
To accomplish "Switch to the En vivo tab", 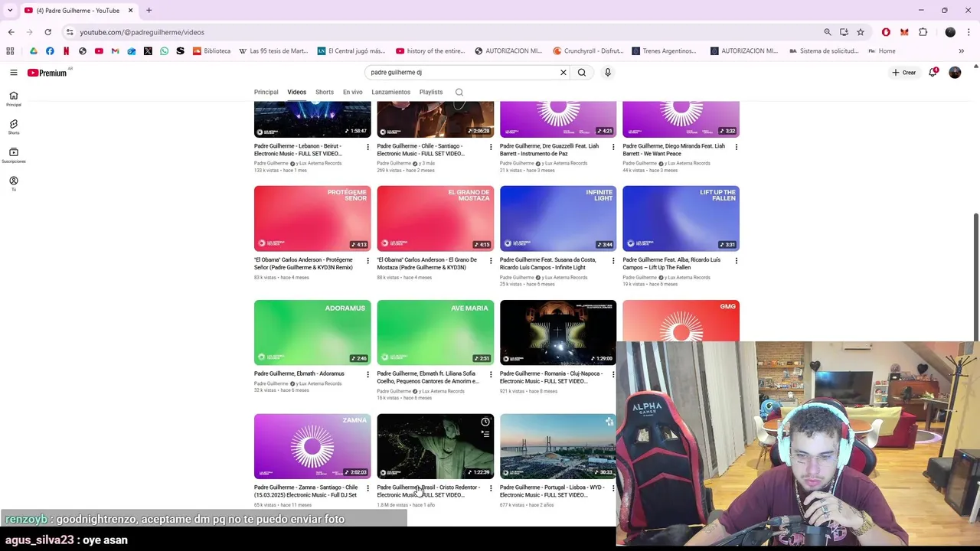I will tap(353, 92).
